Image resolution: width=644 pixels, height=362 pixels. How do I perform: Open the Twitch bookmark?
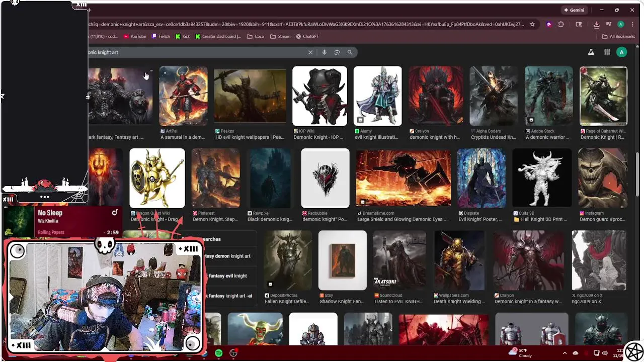161,36
